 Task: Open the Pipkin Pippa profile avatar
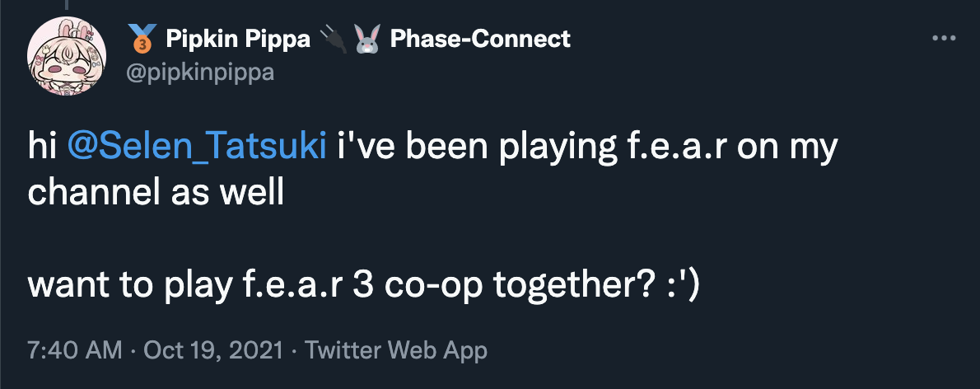pyautogui.click(x=67, y=56)
